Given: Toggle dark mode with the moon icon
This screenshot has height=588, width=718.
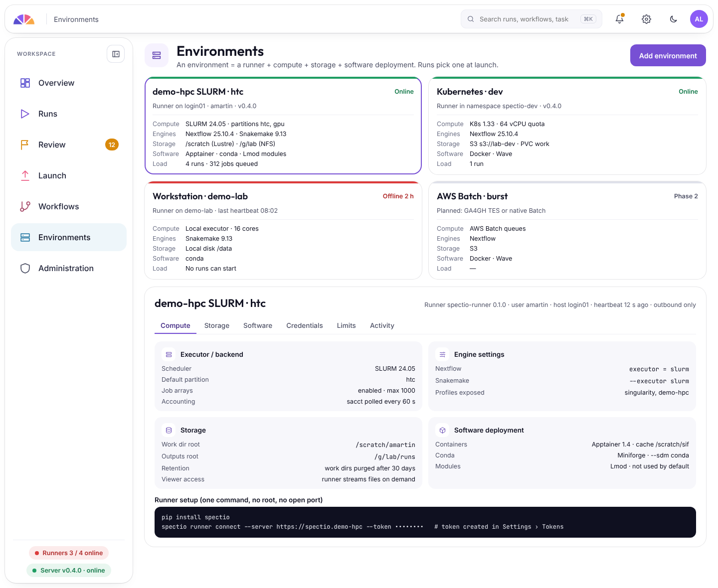Looking at the screenshot, I should point(673,19).
